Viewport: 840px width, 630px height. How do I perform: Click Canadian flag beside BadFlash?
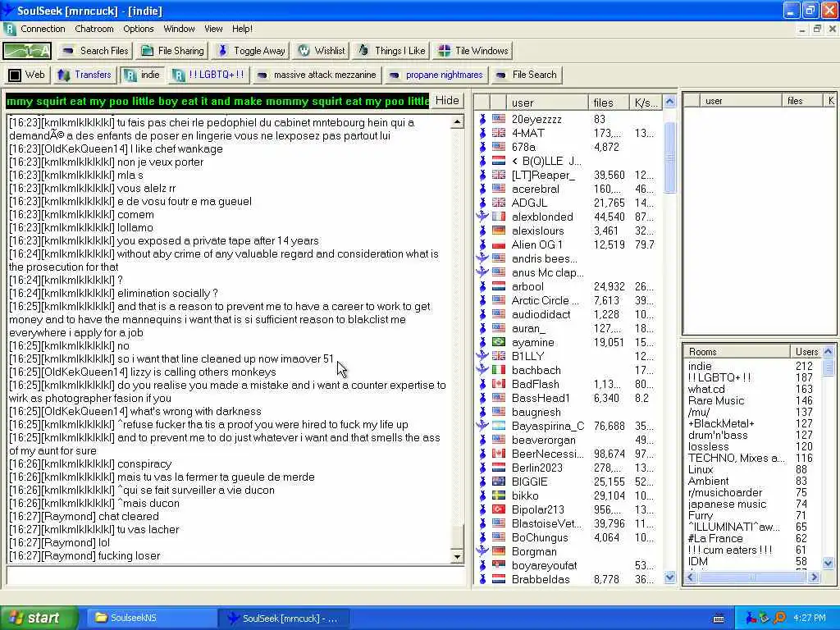click(x=499, y=384)
